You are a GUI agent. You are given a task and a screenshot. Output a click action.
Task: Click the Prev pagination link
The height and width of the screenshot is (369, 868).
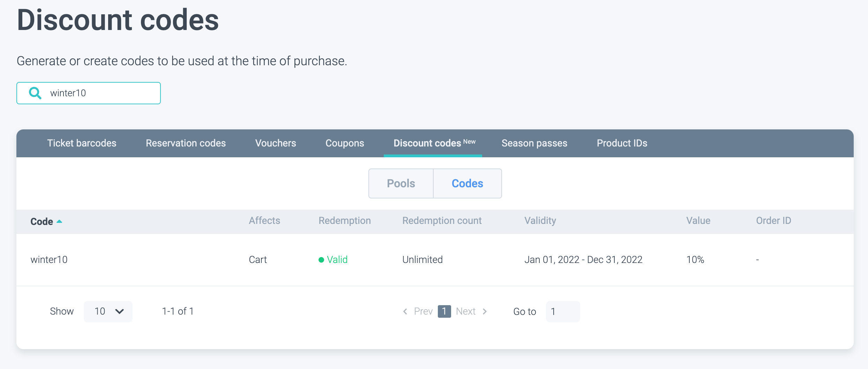pos(423,311)
